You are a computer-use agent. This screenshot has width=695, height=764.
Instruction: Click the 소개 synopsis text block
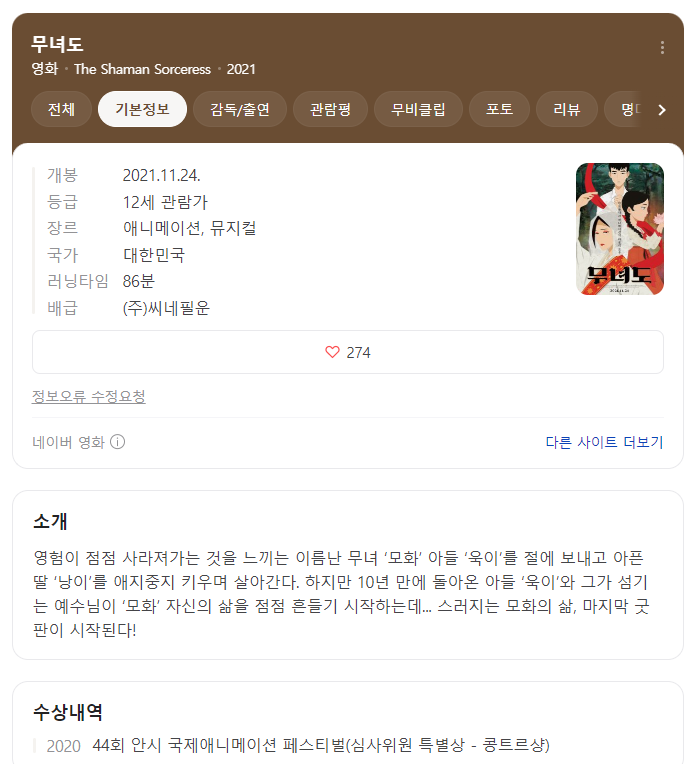tap(341, 594)
